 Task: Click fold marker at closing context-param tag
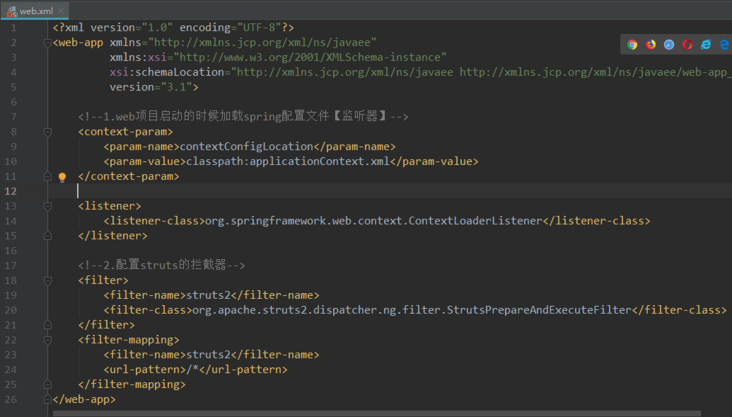pyautogui.click(x=47, y=176)
